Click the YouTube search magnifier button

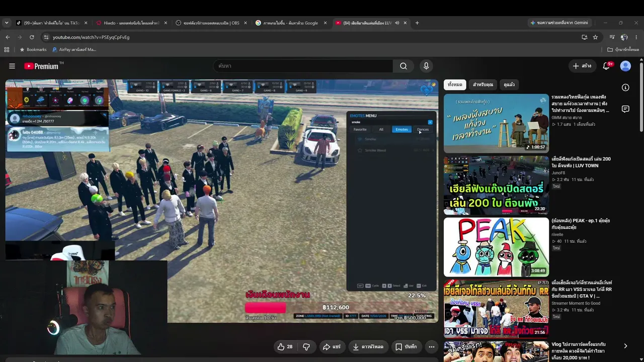point(404,66)
